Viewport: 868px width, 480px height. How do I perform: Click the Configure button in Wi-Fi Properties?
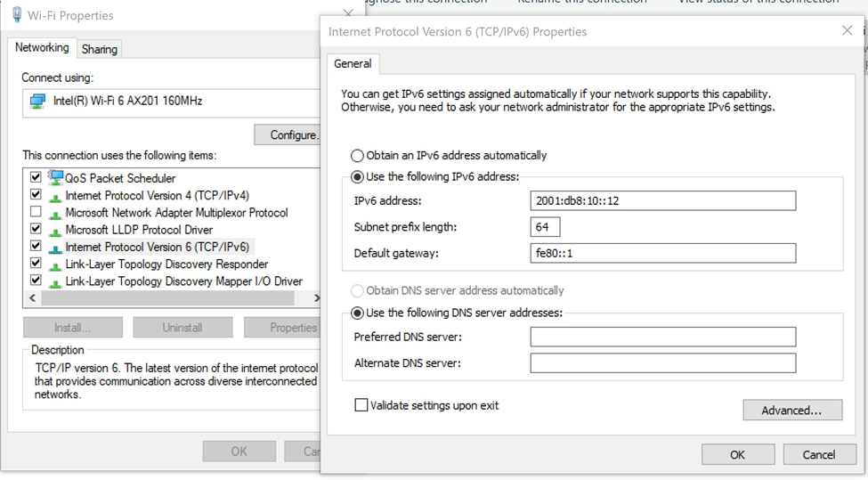pyautogui.click(x=288, y=135)
